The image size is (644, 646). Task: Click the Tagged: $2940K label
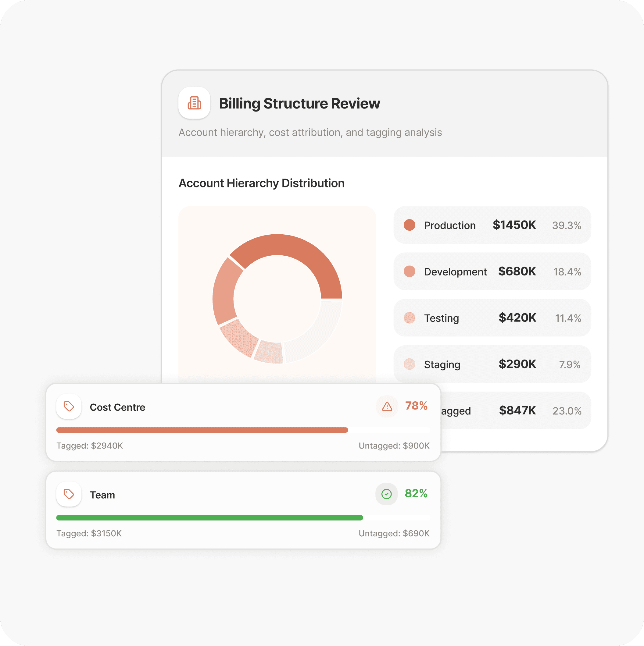point(90,445)
